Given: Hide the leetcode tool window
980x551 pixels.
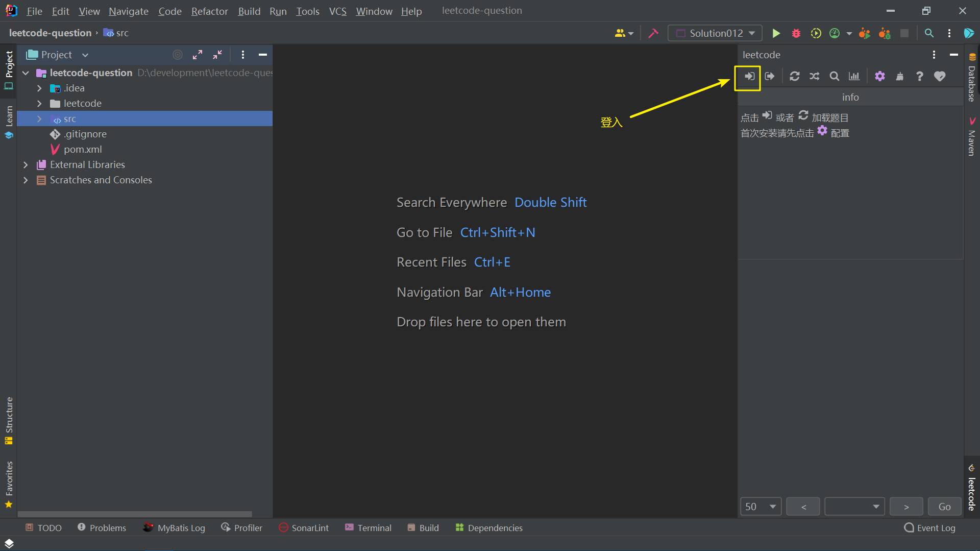Looking at the screenshot, I should click(954, 55).
